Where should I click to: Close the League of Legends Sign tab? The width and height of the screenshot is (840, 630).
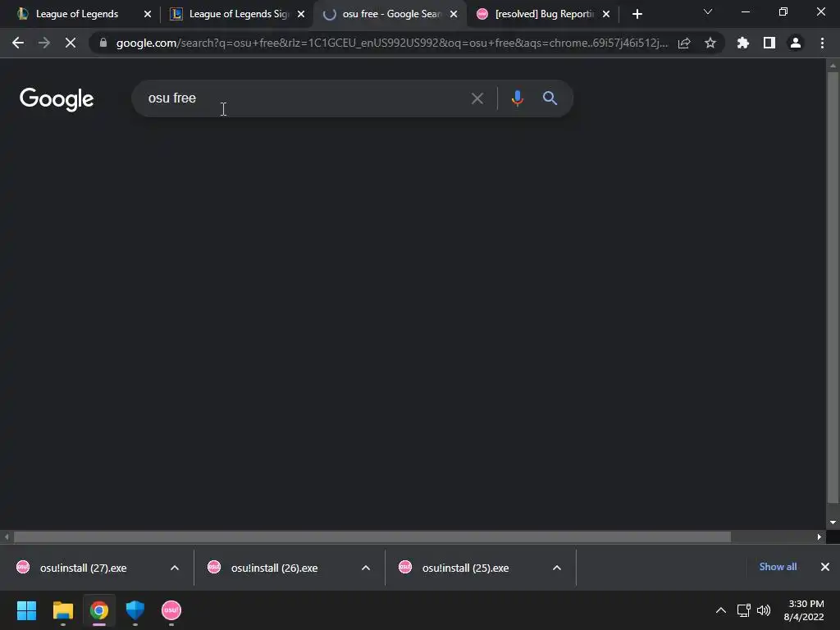pos(301,14)
